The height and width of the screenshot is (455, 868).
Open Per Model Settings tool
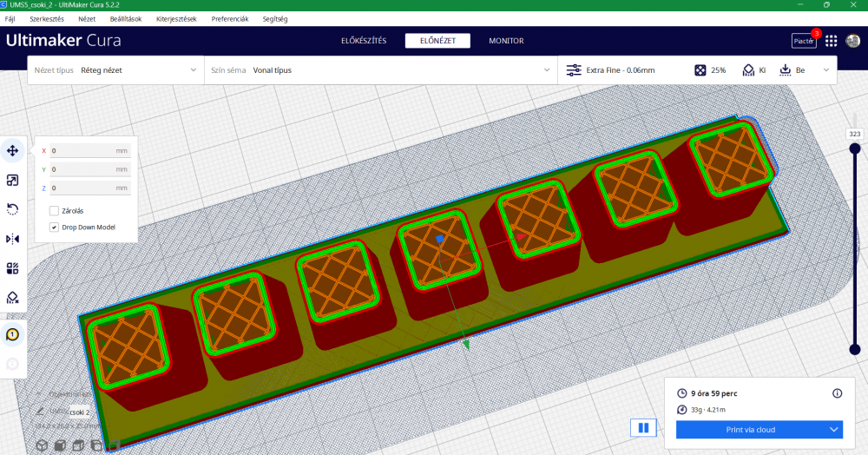point(13,268)
